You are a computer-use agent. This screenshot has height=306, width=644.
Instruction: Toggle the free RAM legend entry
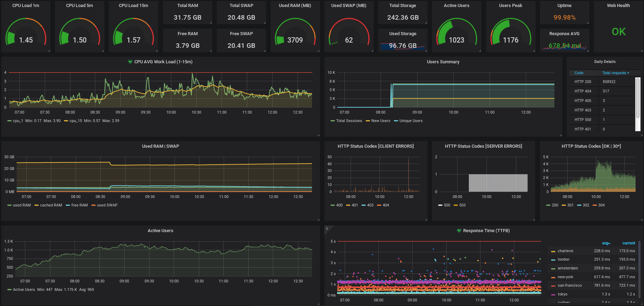[x=79, y=205]
